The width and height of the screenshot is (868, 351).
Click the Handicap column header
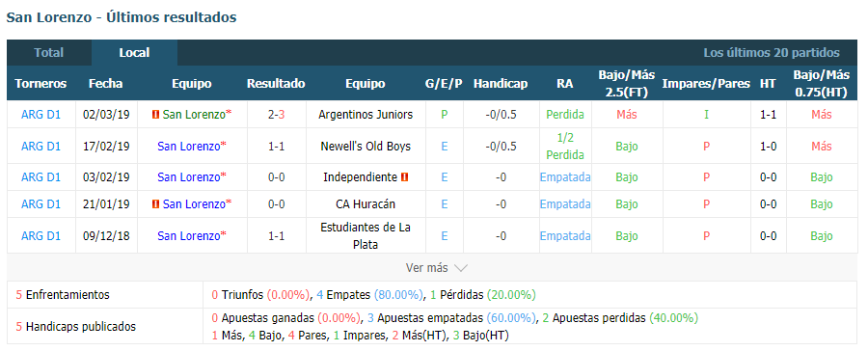pos(501,84)
